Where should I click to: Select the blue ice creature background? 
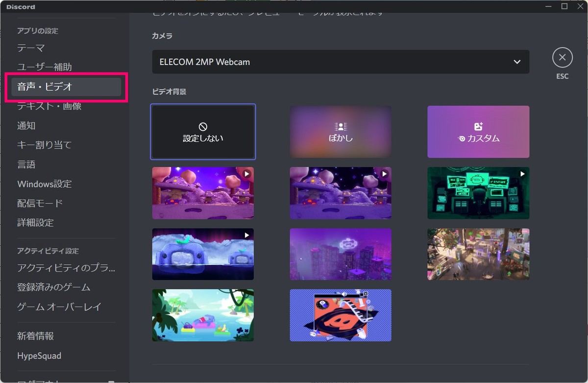(203, 254)
